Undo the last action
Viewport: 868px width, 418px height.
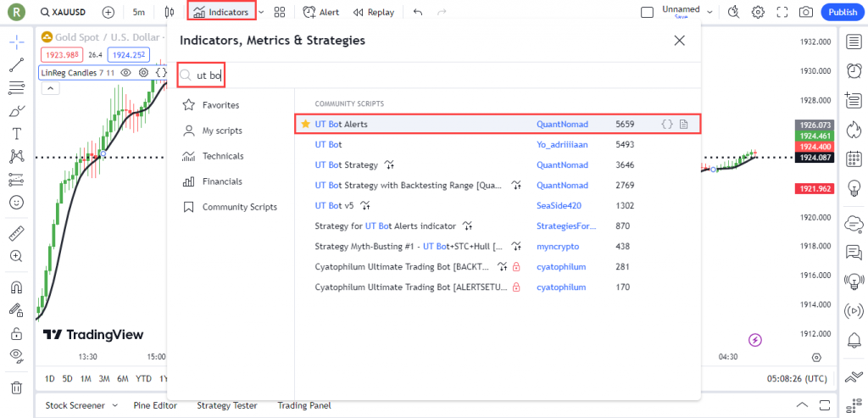[418, 12]
